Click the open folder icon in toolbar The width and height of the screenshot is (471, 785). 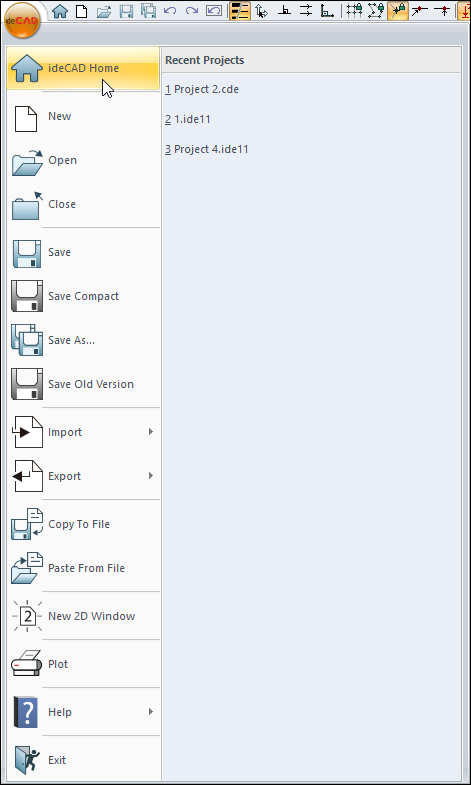pyautogui.click(x=104, y=11)
